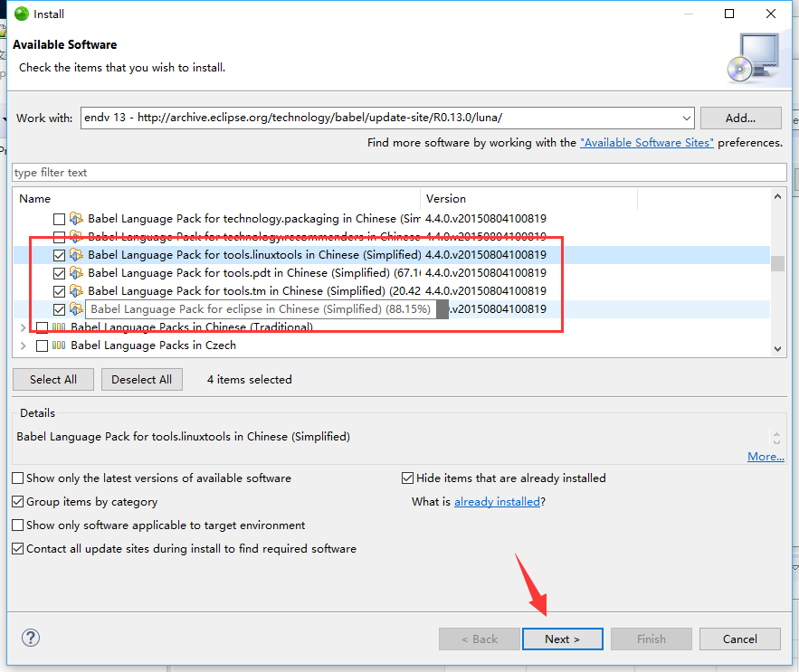
Task: Check the technology.packaging language pack checkbox
Action: pyautogui.click(x=59, y=219)
